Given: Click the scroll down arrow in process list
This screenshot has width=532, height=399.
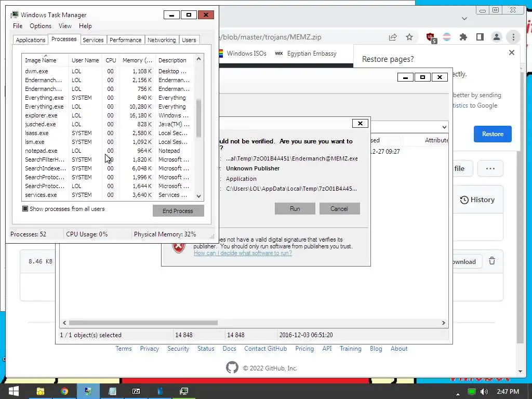Looking at the screenshot, I should pos(199,196).
